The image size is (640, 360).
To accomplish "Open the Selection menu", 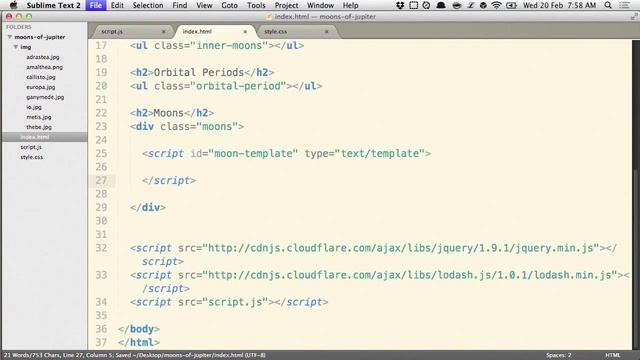I will [148, 5].
